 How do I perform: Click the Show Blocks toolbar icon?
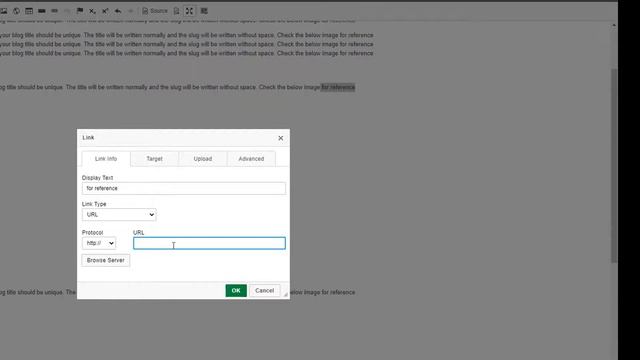click(x=204, y=11)
